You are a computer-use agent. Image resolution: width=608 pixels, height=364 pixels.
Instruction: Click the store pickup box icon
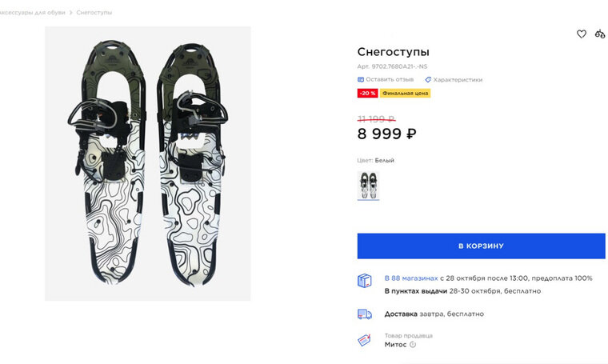[x=365, y=281]
